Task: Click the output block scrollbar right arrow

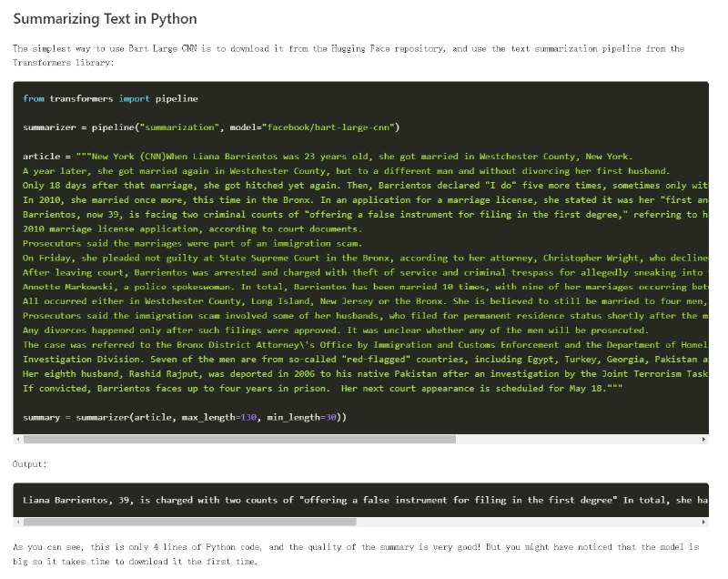Action: [x=703, y=522]
